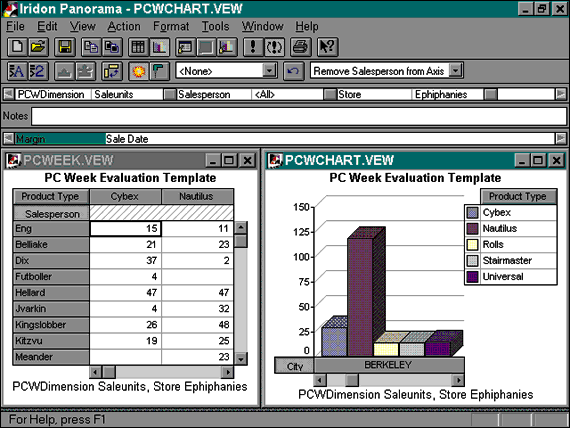The width and height of the screenshot is (570, 428).
Task: Click the single exclamation mark toolbar icon
Action: click(252, 47)
